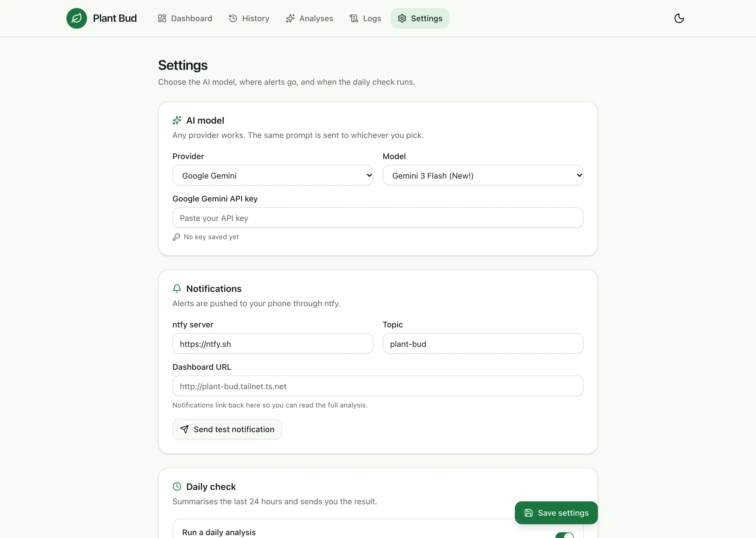The height and width of the screenshot is (538, 756).
Task: Click the Any provider works description text
Action: [298, 135]
